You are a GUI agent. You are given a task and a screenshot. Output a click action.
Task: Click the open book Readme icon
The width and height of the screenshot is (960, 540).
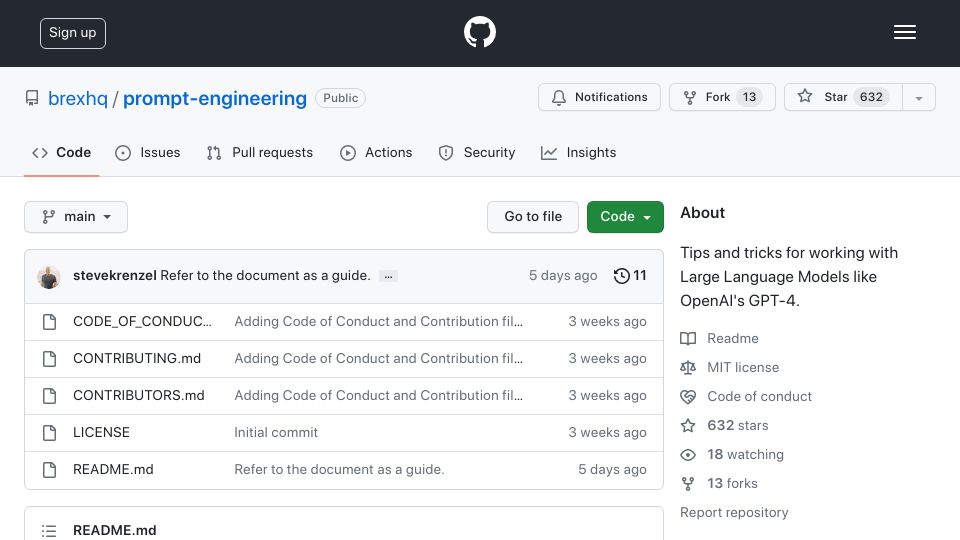pos(688,339)
